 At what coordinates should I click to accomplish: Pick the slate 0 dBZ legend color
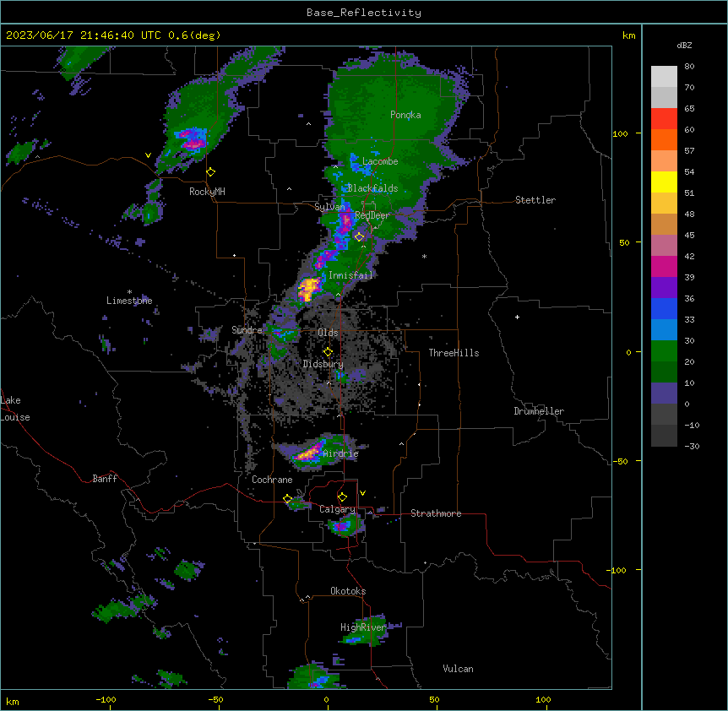click(664, 393)
